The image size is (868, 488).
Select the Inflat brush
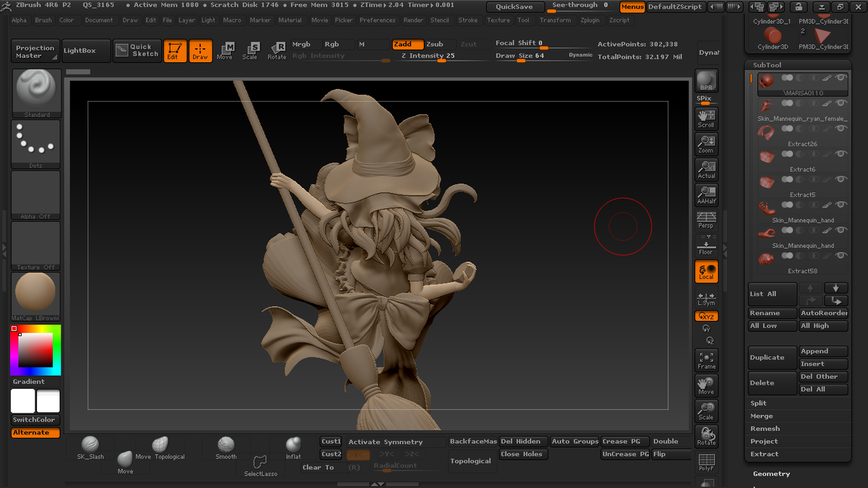click(293, 448)
